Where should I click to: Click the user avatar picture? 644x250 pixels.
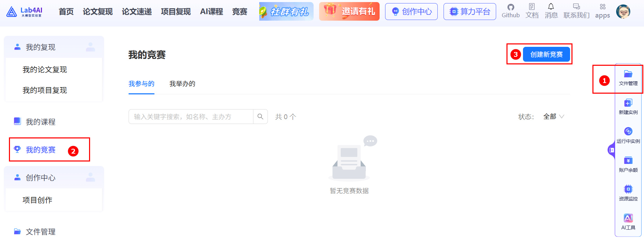(x=623, y=12)
